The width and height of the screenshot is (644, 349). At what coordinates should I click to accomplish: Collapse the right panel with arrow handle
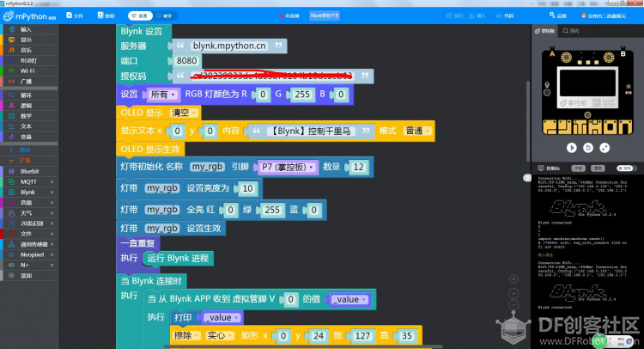tap(527, 178)
